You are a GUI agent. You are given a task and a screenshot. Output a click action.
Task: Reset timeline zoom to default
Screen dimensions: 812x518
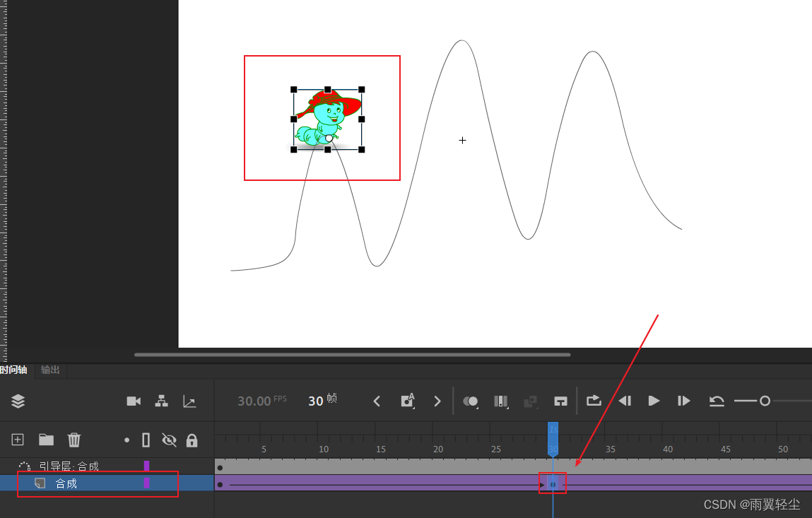click(x=717, y=401)
